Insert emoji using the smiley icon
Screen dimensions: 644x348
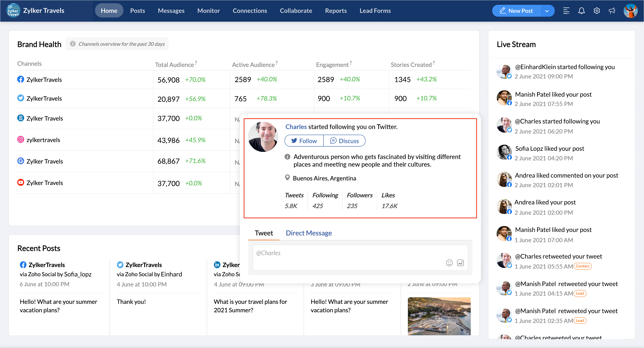point(449,263)
